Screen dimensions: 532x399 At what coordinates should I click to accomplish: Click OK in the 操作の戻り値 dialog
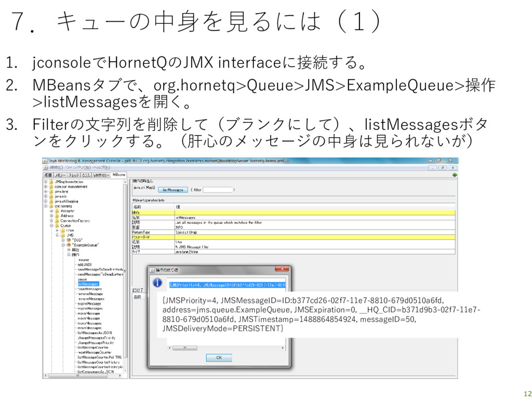pos(219,357)
